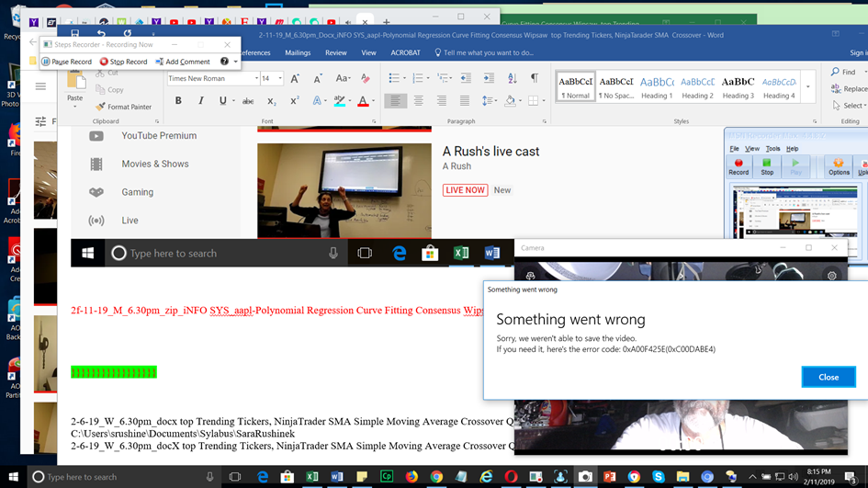Increase font size with Grow Font
868x488 pixels.
click(x=295, y=79)
